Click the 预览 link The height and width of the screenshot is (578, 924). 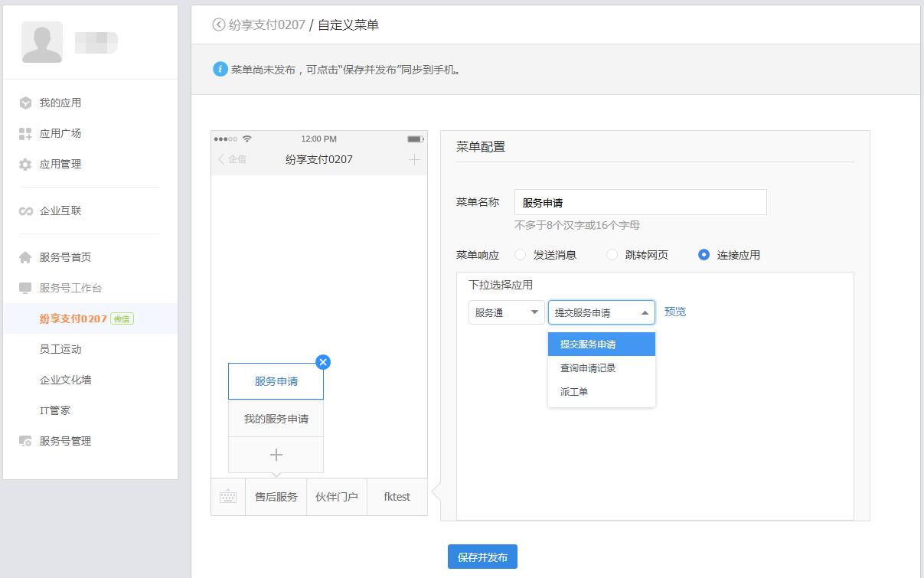(x=675, y=312)
